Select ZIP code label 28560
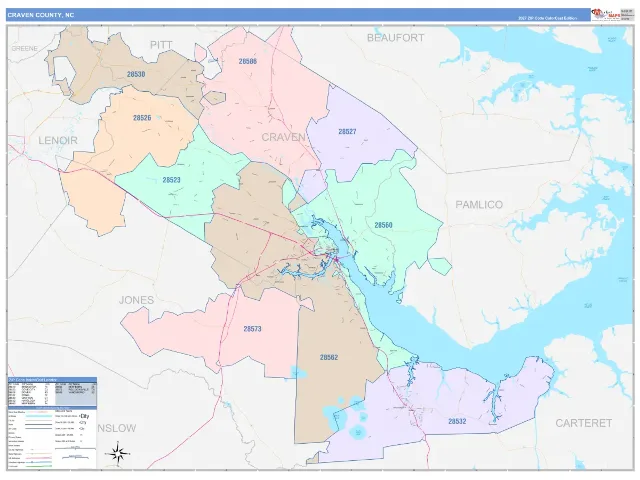This screenshot has height=480, width=640. pos(383,225)
